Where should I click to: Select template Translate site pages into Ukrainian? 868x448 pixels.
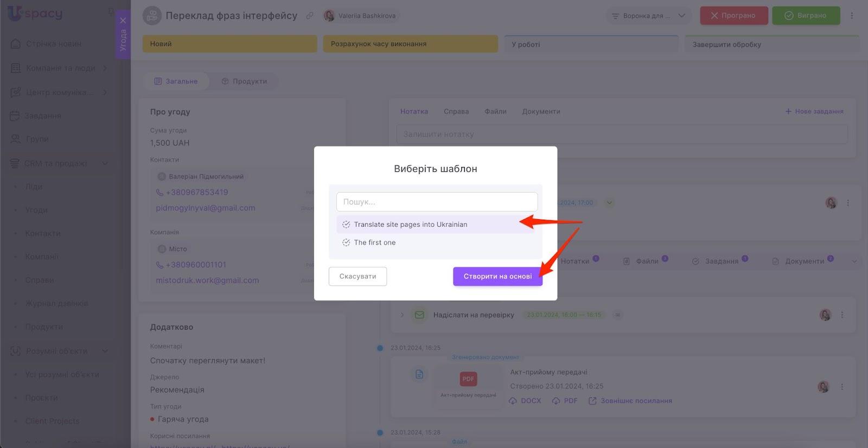pos(410,225)
